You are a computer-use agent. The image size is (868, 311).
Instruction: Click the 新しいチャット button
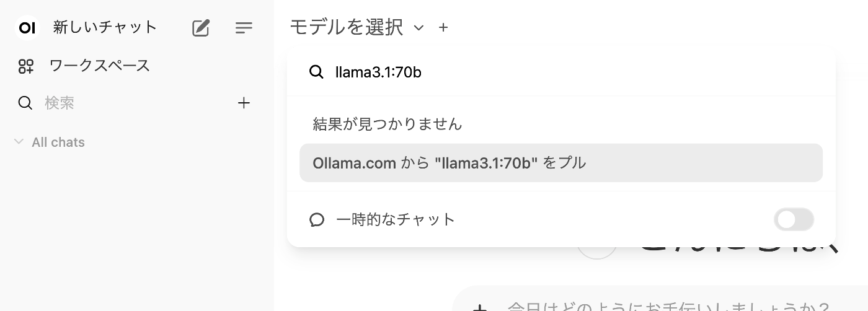pos(105,28)
